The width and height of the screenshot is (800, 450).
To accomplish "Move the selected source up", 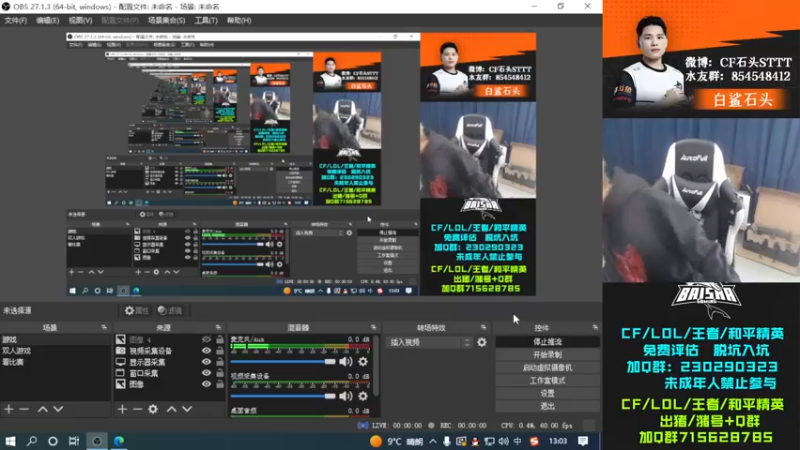I will click(x=172, y=409).
